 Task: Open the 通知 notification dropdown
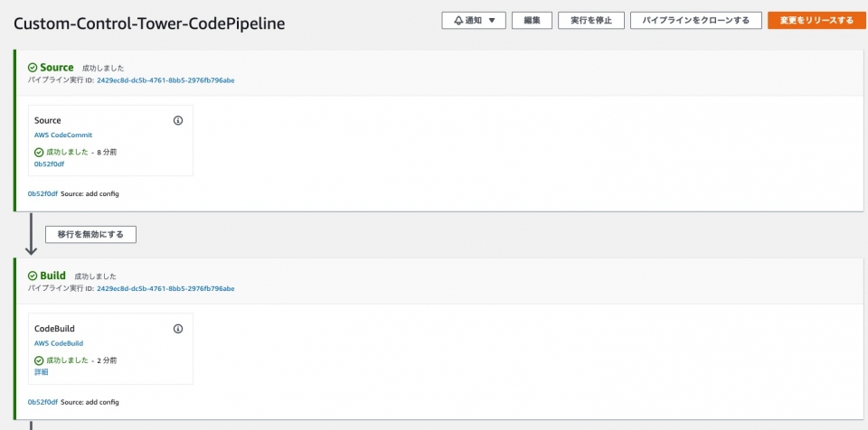pyautogui.click(x=473, y=21)
